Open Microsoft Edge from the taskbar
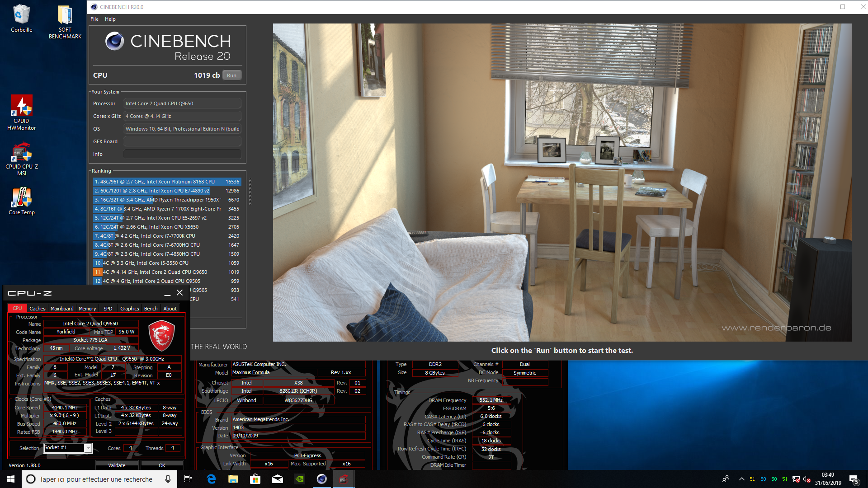 (211, 479)
